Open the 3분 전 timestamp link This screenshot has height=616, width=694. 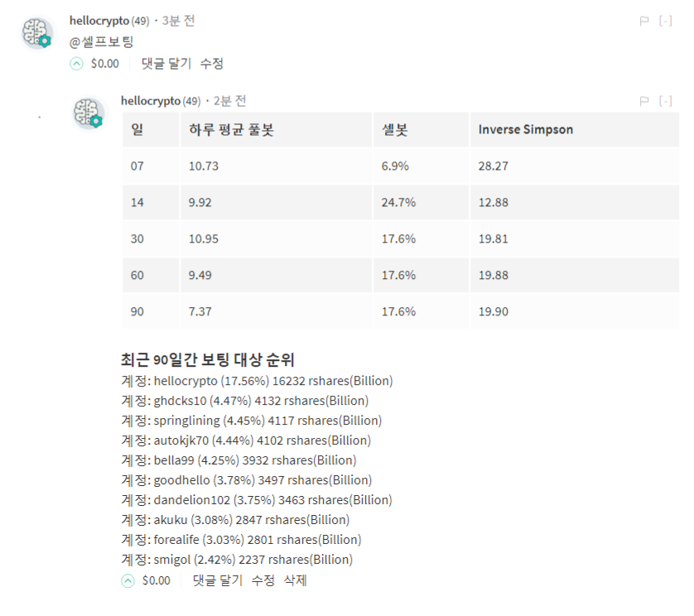(x=178, y=21)
